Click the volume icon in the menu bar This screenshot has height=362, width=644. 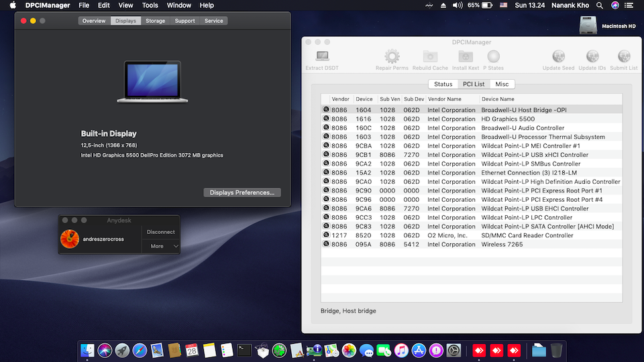(x=457, y=5)
